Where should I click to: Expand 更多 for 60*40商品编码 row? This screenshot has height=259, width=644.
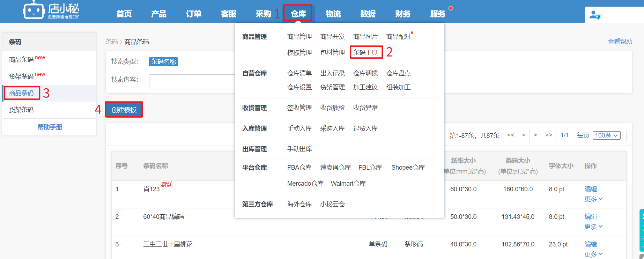593,227
